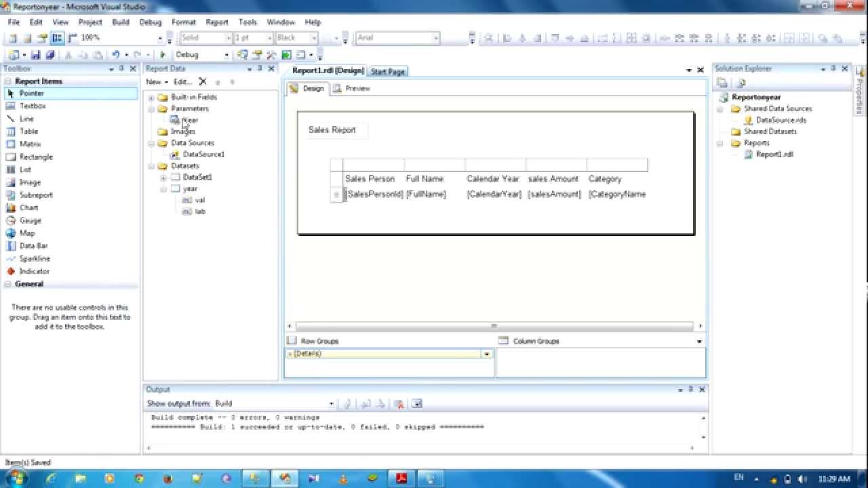Select the Table report item
The width and height of the screenshot is (868, 488).
(28, 131)
